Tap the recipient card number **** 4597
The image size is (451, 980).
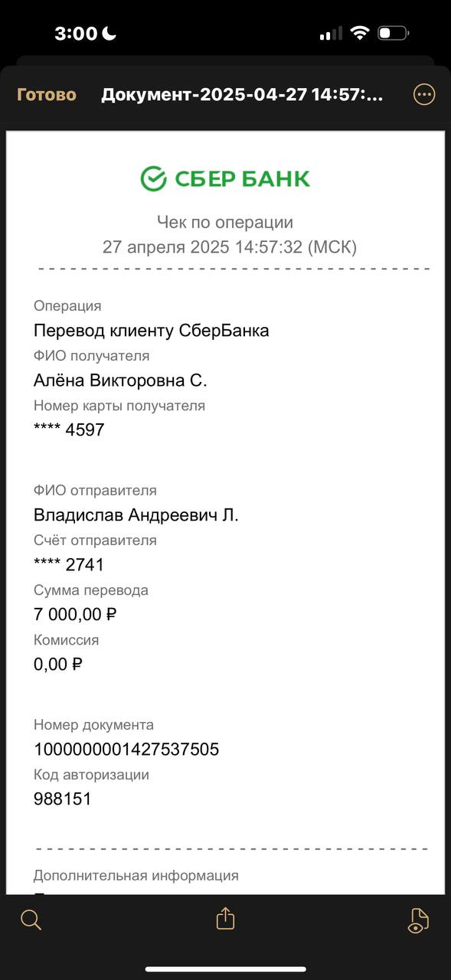point(69,430)
